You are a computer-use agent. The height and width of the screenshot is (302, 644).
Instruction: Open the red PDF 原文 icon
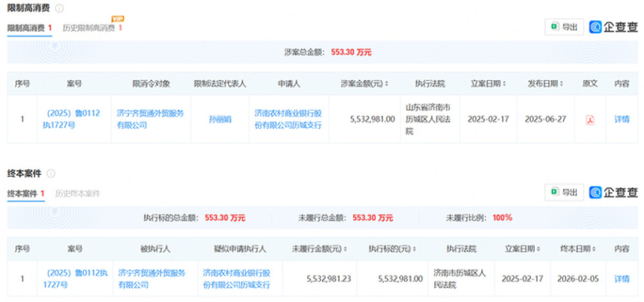point(590,120)
